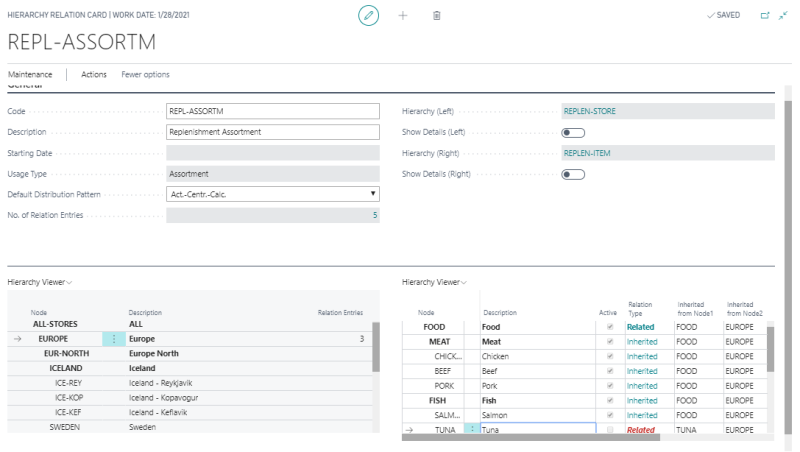Open row options for TUNA node
This screenshot has width=800, height=452.
point(472,429)
